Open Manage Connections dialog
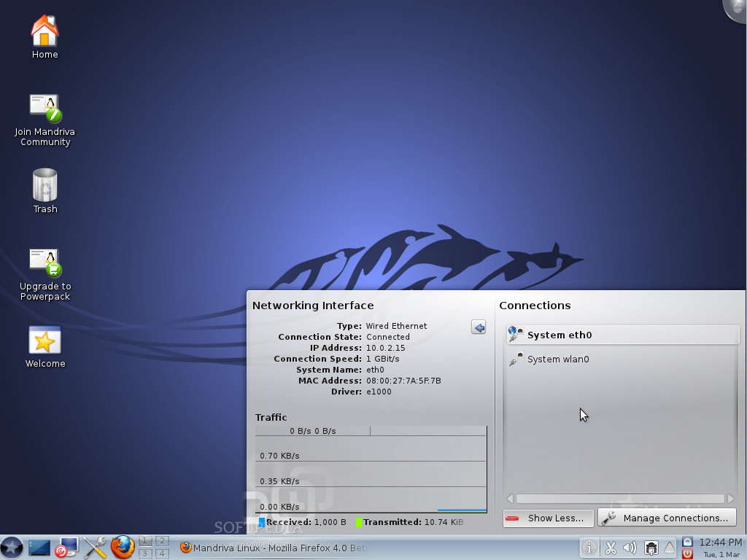Screen dimensions: 747x560 click(x=666, y=518)
